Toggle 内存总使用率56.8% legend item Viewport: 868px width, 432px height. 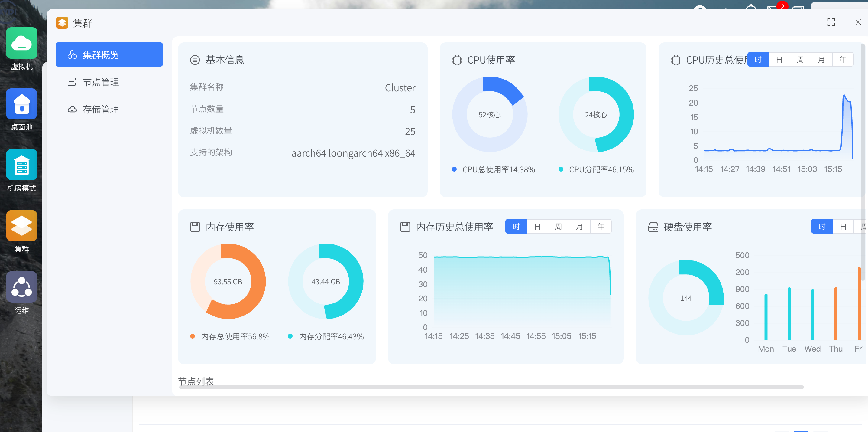tap(230, 337)
